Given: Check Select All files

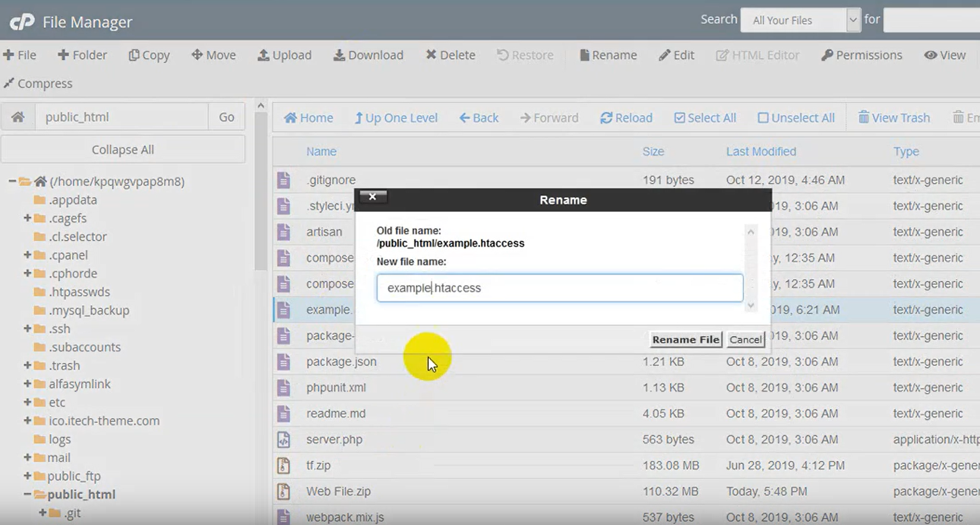Looking at the screenshot, I should pos(679,118).
